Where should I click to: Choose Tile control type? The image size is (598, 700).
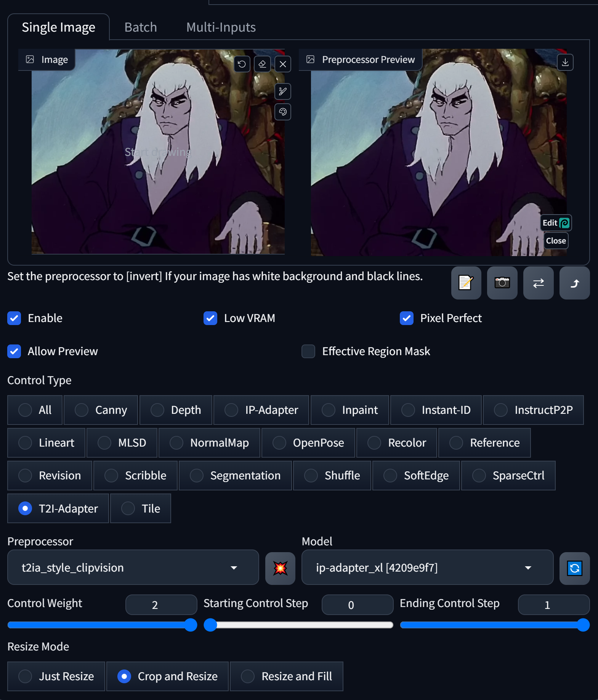[141, 509]
